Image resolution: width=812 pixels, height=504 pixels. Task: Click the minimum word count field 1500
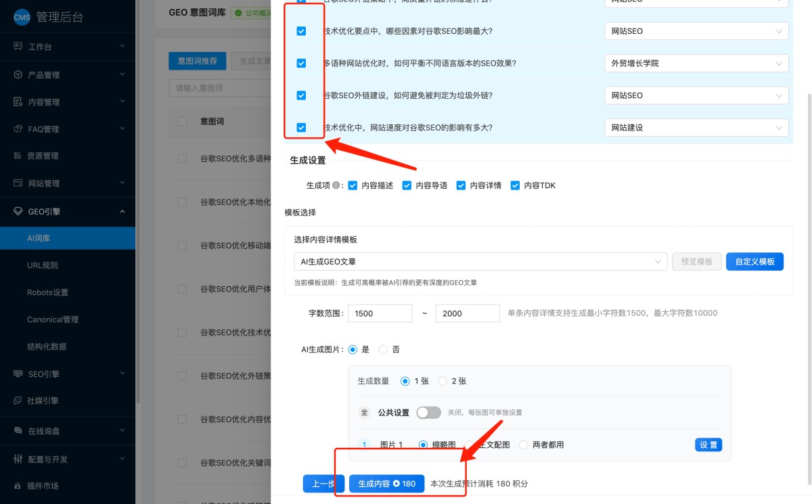[x=380, y=314]
